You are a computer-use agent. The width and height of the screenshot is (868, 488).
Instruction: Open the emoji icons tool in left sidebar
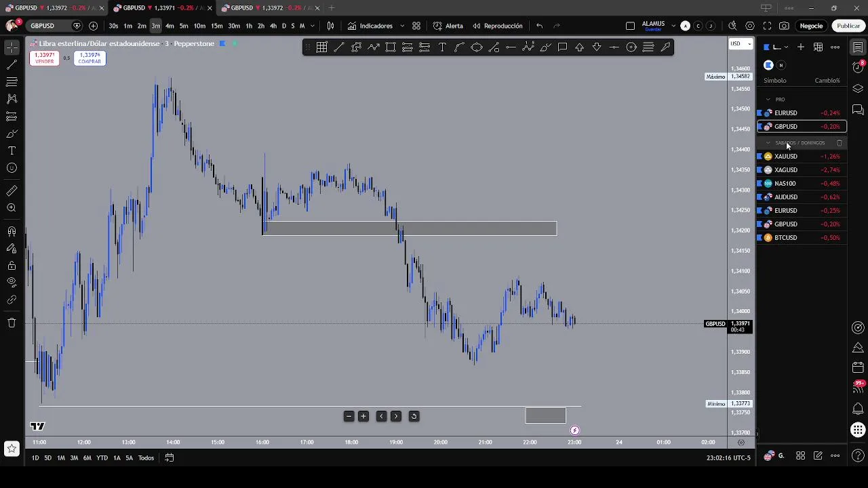point(12,168)
